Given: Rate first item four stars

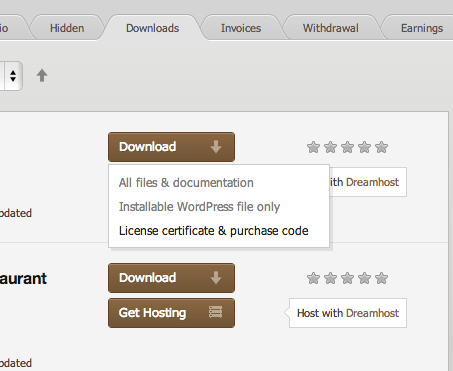Looking at the screenshot, I should tap(364, 147).
